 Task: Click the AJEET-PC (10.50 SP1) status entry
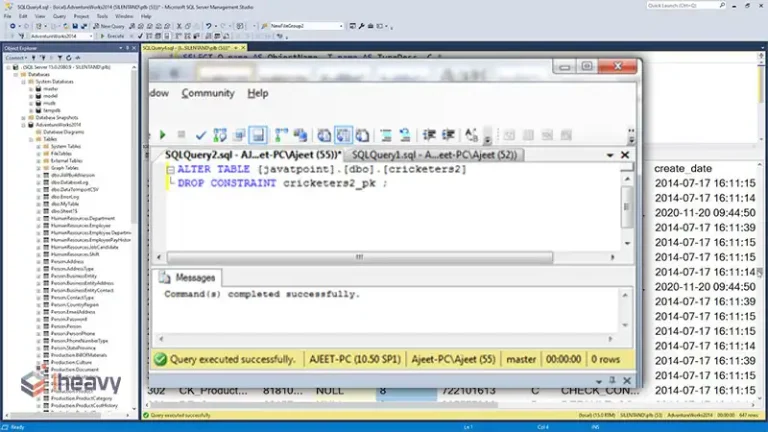coord(355,360)
